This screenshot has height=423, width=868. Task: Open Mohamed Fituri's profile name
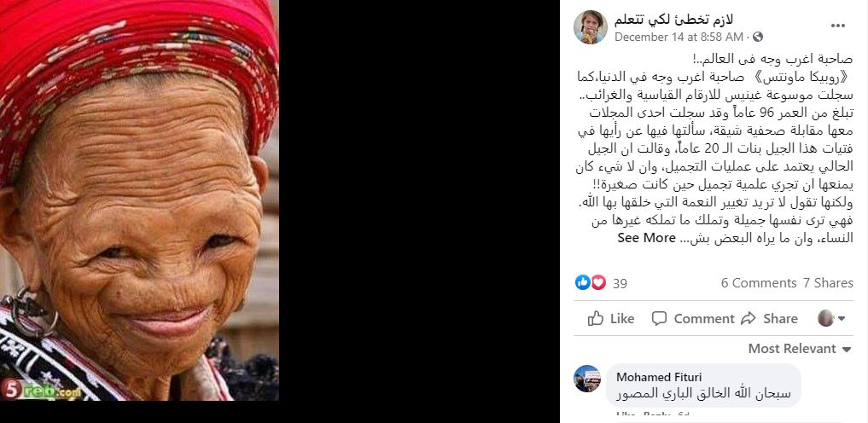point(659,377)
